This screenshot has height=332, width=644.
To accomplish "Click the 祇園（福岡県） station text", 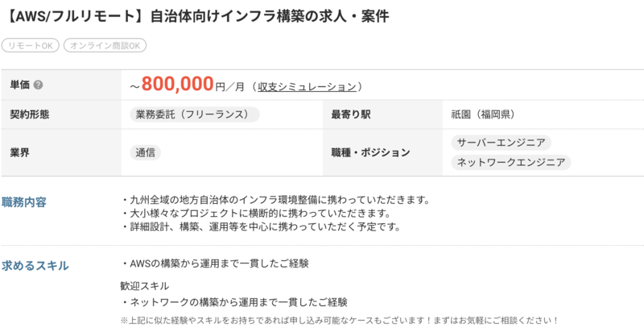I will click(x=483, y=114).
